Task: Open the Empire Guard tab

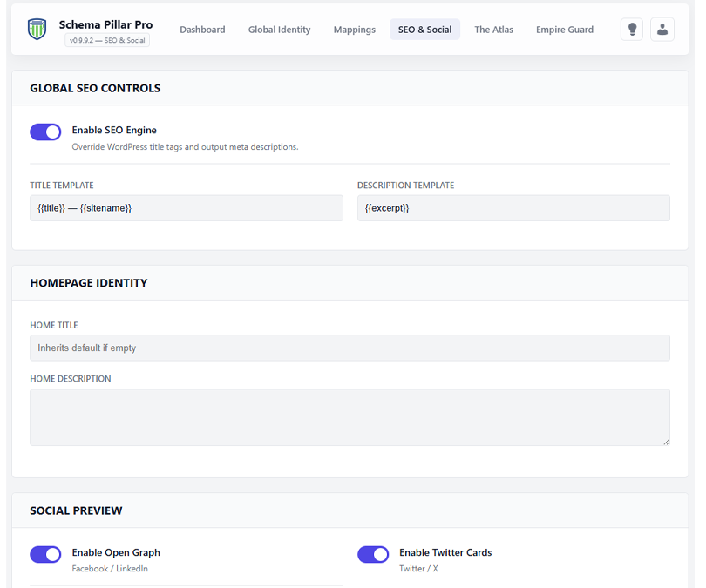Action: tap(564, 29)
